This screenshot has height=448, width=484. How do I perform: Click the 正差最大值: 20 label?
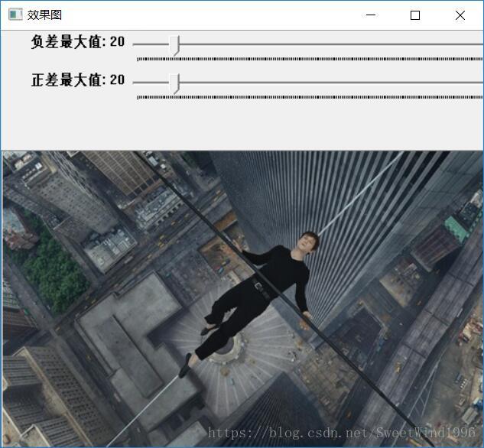[x=78, y=80]
